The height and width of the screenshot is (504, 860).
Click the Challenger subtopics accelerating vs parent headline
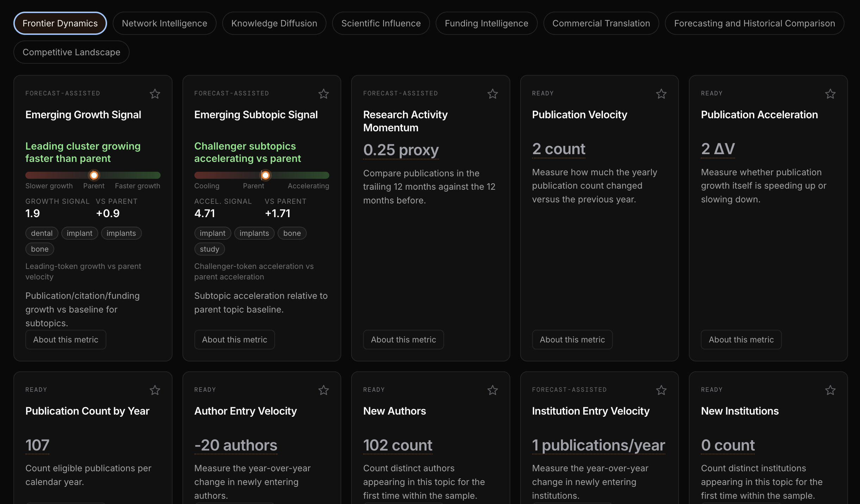(248, 152)
